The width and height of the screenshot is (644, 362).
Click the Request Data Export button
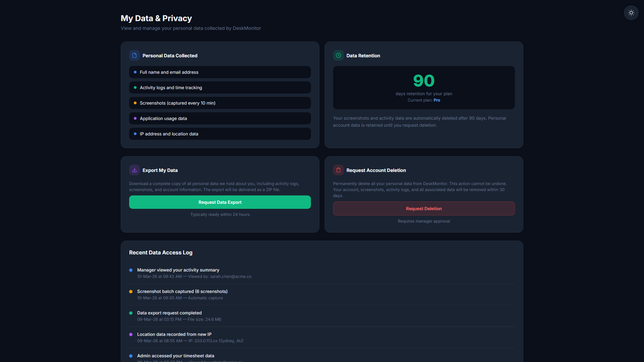pyautogui.click(x=220, y=202)
